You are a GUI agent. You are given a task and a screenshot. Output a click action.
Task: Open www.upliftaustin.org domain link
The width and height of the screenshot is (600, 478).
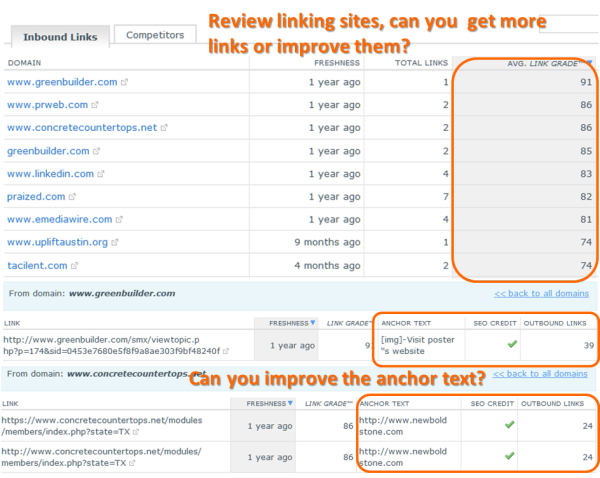click(57, 242)
